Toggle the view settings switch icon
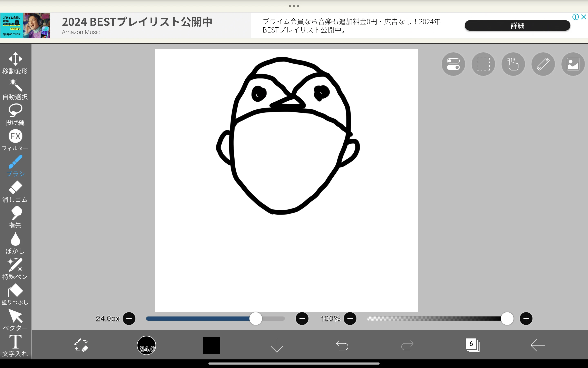This screenshot has height=368, width=588. coord(453,64)
